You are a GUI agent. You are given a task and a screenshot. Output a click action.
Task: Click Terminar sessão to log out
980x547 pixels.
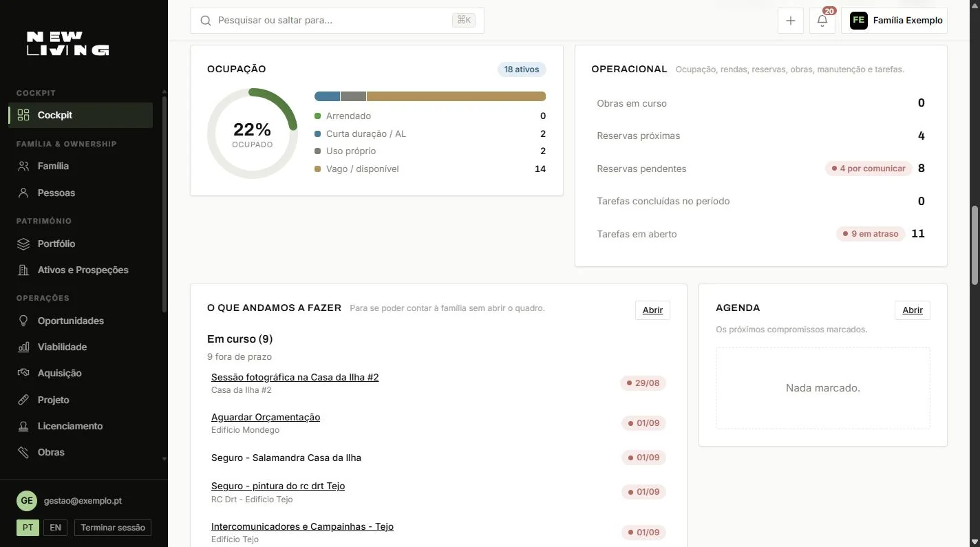[x=113, y=528]
